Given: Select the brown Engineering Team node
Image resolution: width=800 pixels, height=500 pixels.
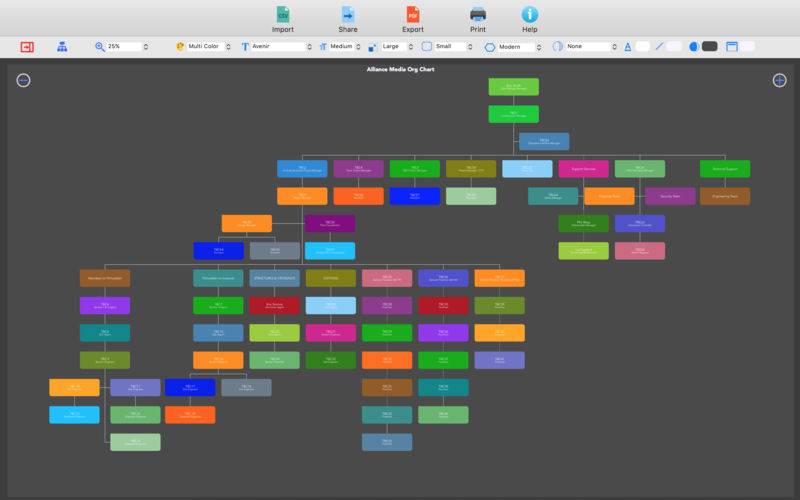Looking at the screenshot, I should point(725,196).
